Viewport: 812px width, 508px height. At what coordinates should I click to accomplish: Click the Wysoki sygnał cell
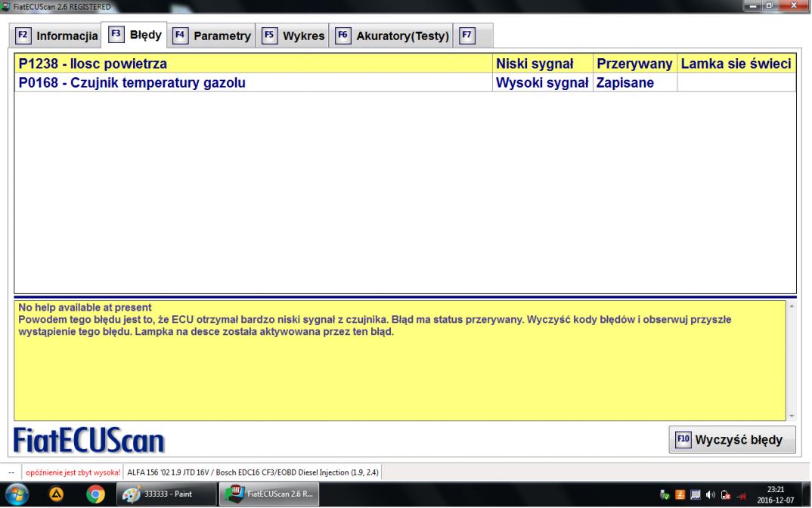pos(542,83)
